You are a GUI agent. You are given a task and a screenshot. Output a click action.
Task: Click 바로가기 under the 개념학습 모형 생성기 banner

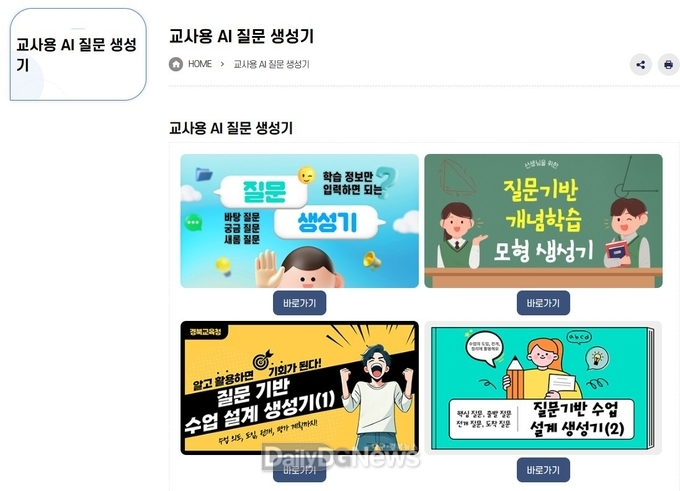point(543,303)
